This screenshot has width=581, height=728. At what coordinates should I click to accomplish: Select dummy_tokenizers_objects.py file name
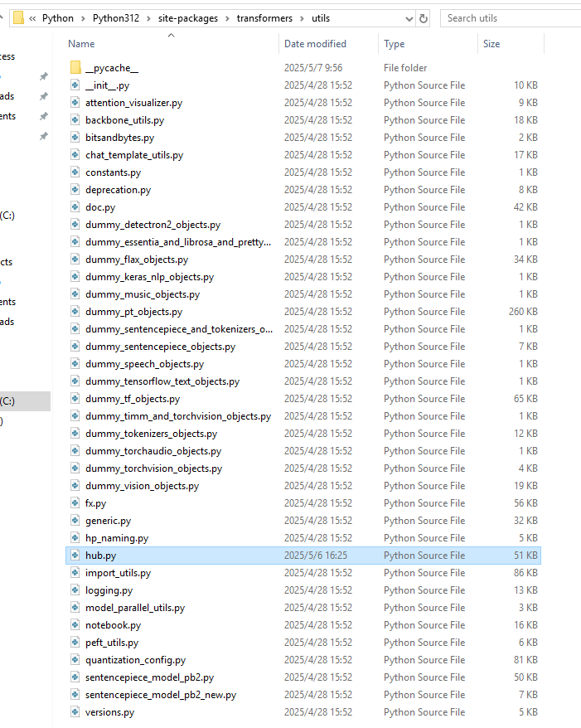(152, 434)
